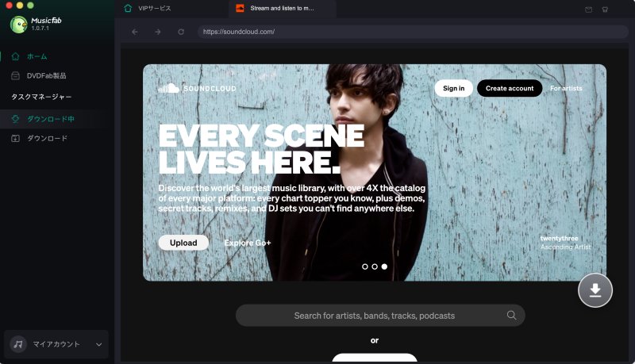635x364 pixels.
Task: Expand the マイアカウント dropdown chevron
Action: 98,345
